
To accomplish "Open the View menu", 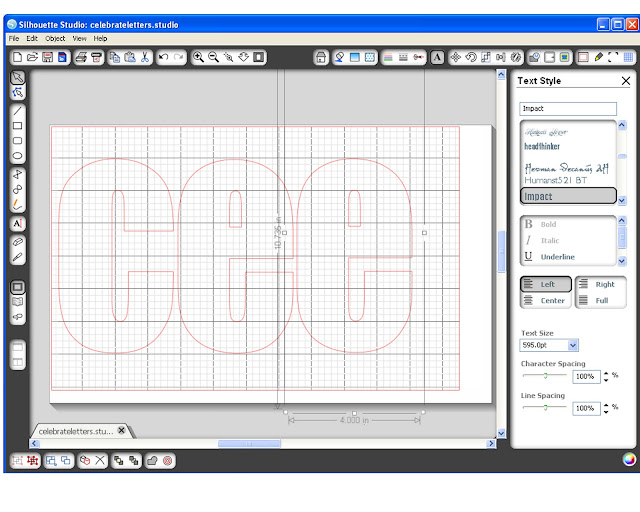I will 80,38.
